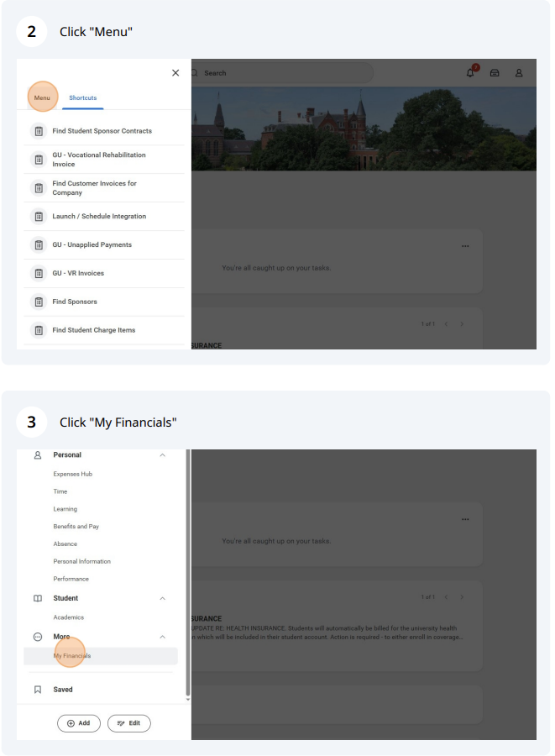This screenshot has height=756, width=555.
Task: Click the Saved bookmark icon
Action: (x=38, y=690)
